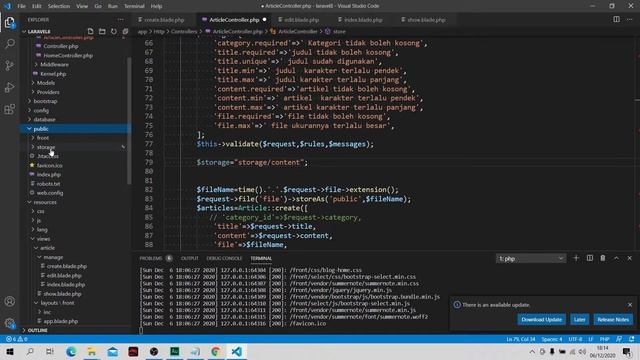Viewport: 640px width, 360px height.
Task: Open the Task View button on taskbar
Action: [50, 351]
